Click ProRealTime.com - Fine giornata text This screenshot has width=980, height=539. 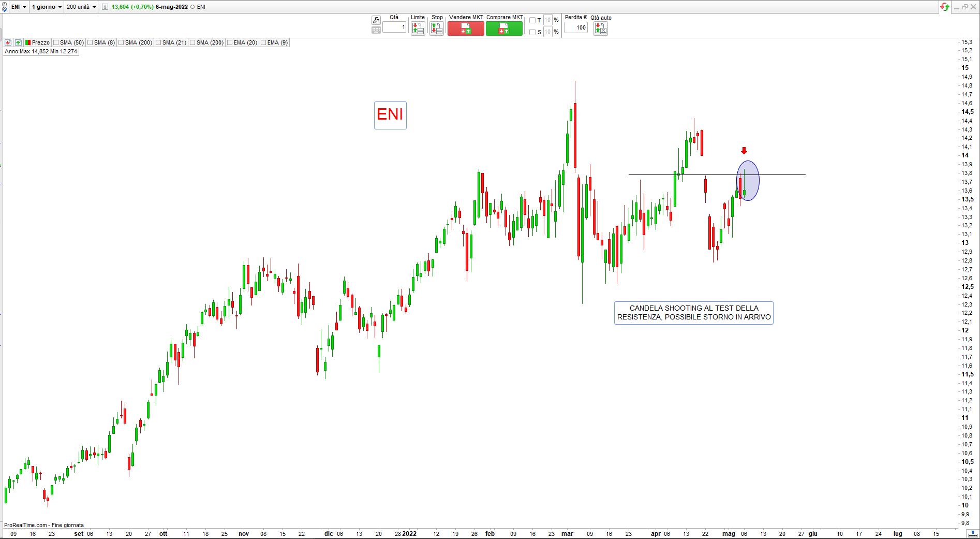[44, 525]
